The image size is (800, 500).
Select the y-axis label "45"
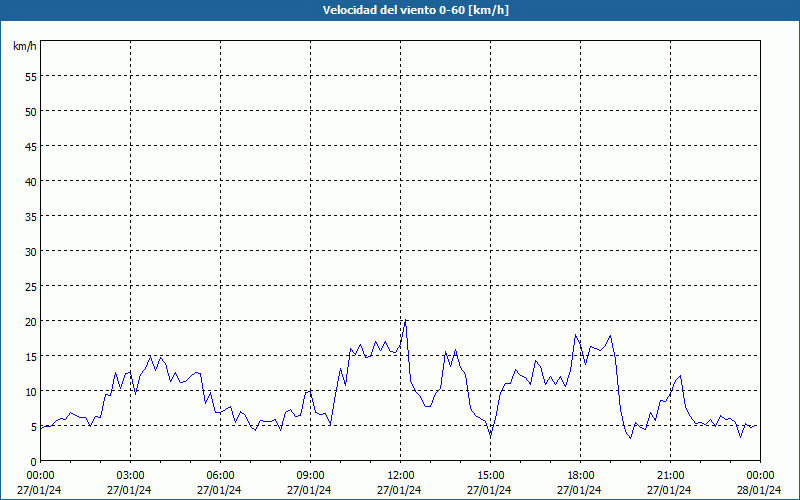point(31,146)
